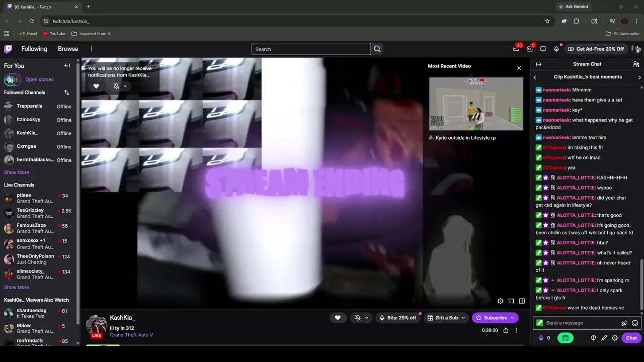
Task: Open shantaeedag recommended channel
Action: pos(38,314)
